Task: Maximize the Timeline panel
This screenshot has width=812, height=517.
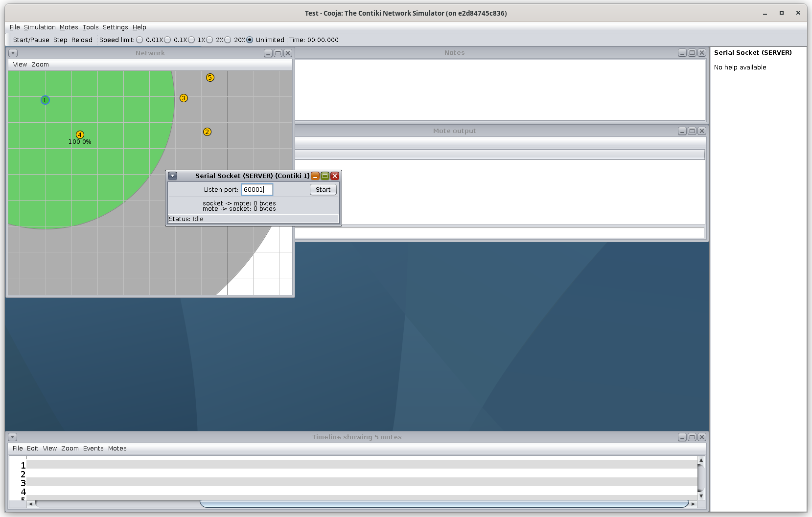Action: (692, 437)
